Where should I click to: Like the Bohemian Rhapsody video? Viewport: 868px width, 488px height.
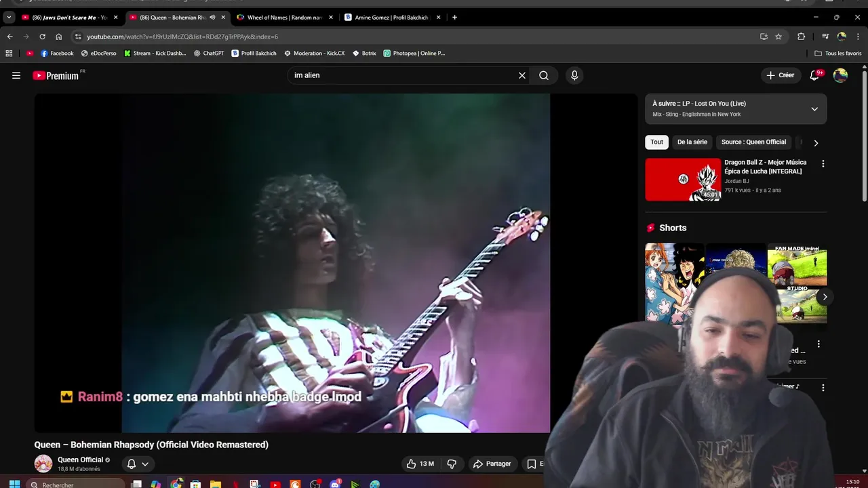(420, 464)
